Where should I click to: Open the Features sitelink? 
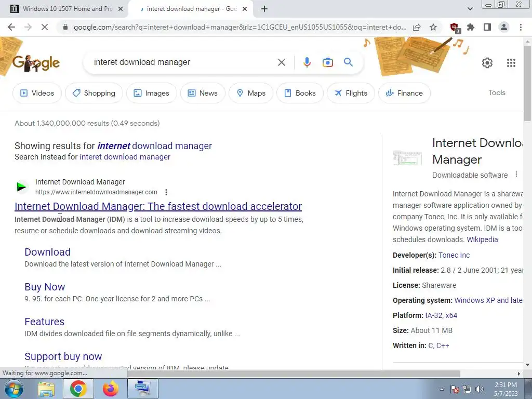(45, 322)
